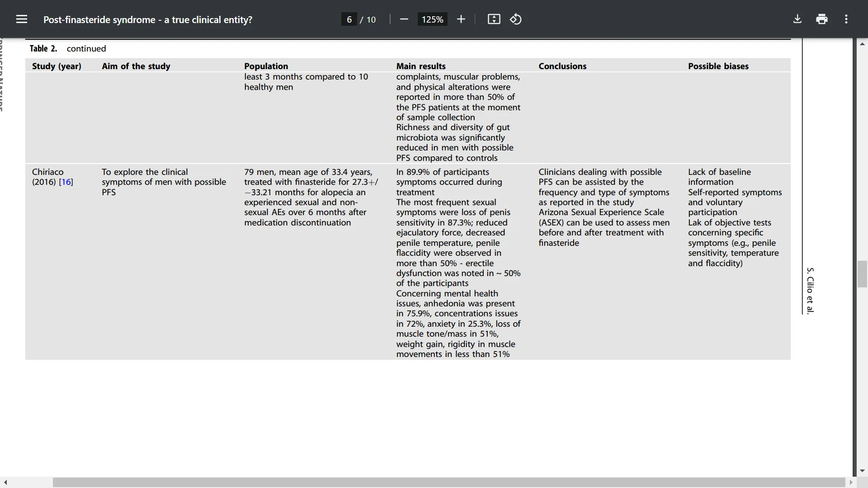Click 'To explore the clinical' aim text
Viewport: 868px width, 488px height.
point(145,172)
